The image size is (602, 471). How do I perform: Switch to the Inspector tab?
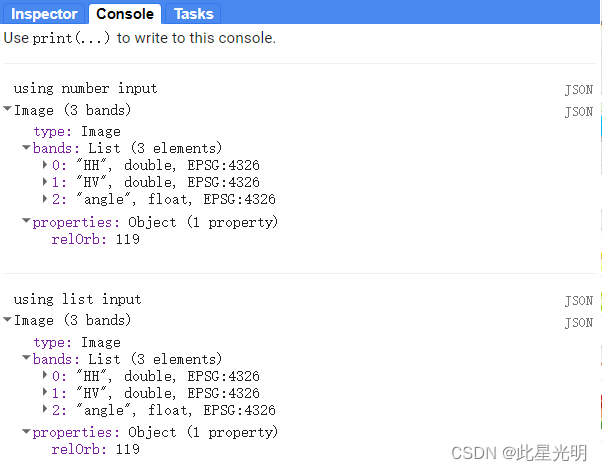pos(44,14)
